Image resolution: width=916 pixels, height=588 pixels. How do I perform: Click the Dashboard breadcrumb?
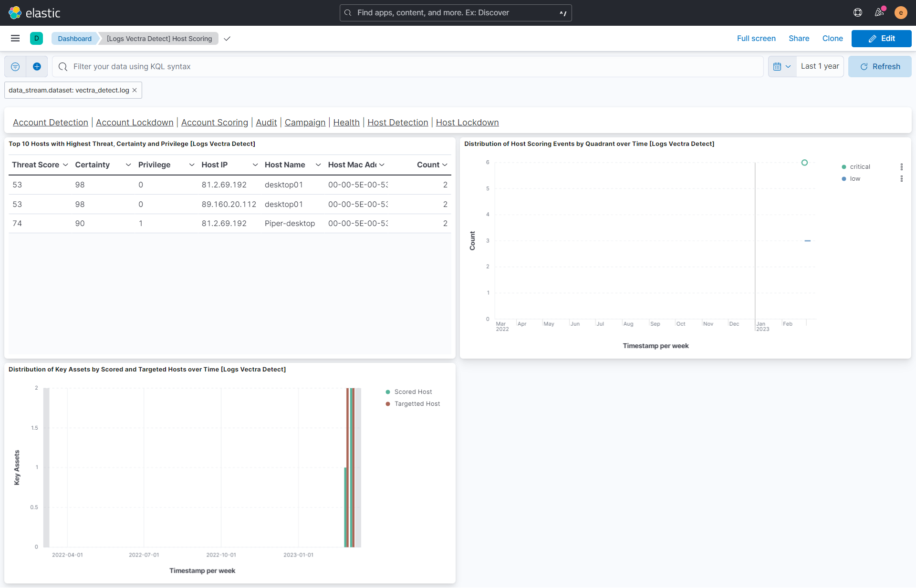coord(75,39)
